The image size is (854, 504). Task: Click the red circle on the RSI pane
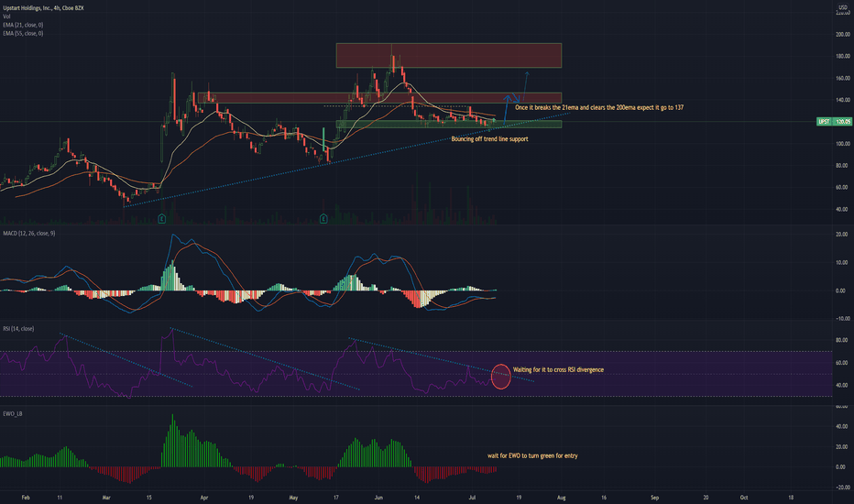pos(501,377)
